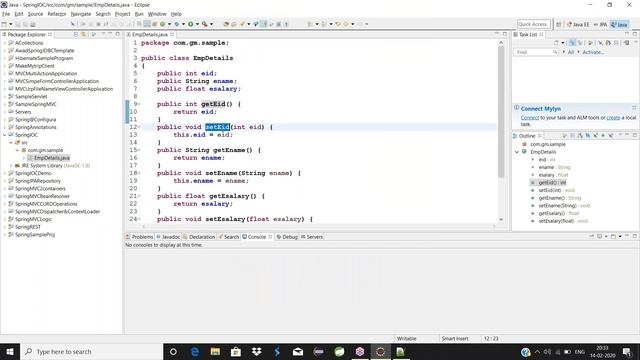Screen dimensions: 640x360
Task: Click Cortana circle on taskbar
Action: pos(173,351)
